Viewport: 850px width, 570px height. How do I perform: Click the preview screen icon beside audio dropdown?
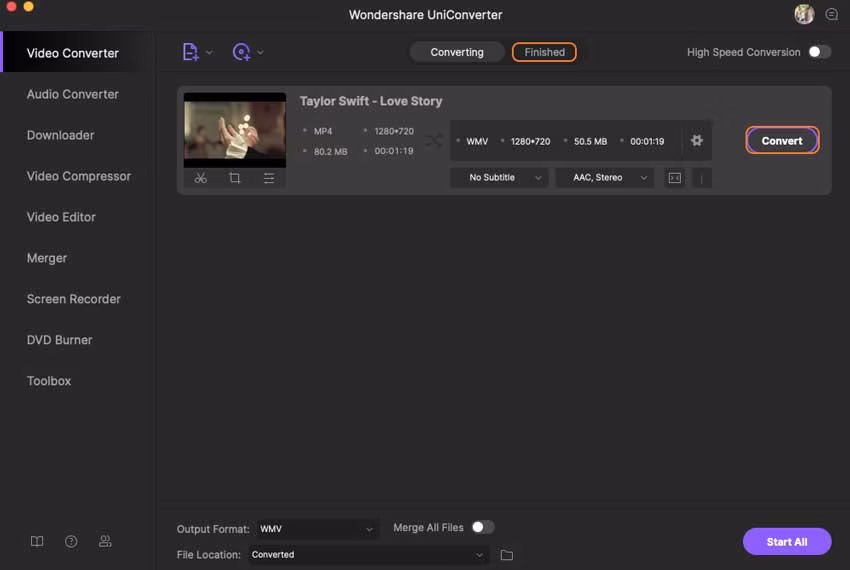[674, 178]
